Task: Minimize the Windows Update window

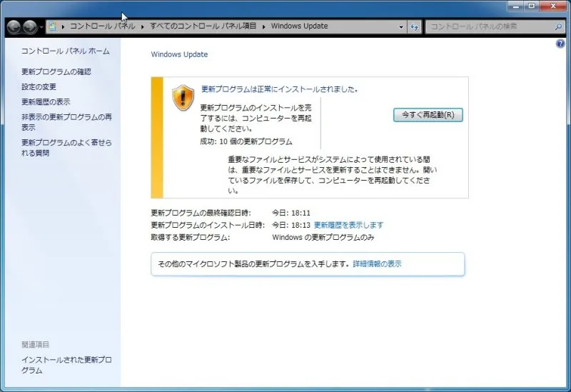Action: pos(515,6)
